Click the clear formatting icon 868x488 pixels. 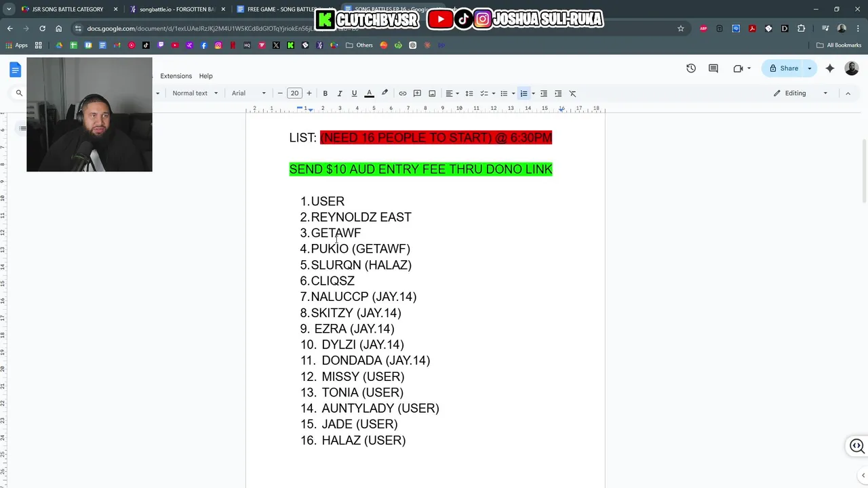point(572,94)
